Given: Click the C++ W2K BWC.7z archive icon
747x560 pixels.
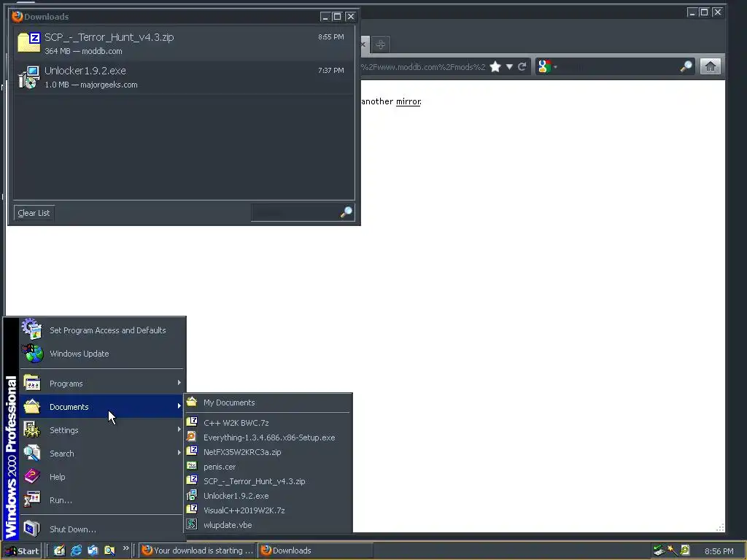Looking at the screenshot, I should point(192,421).
